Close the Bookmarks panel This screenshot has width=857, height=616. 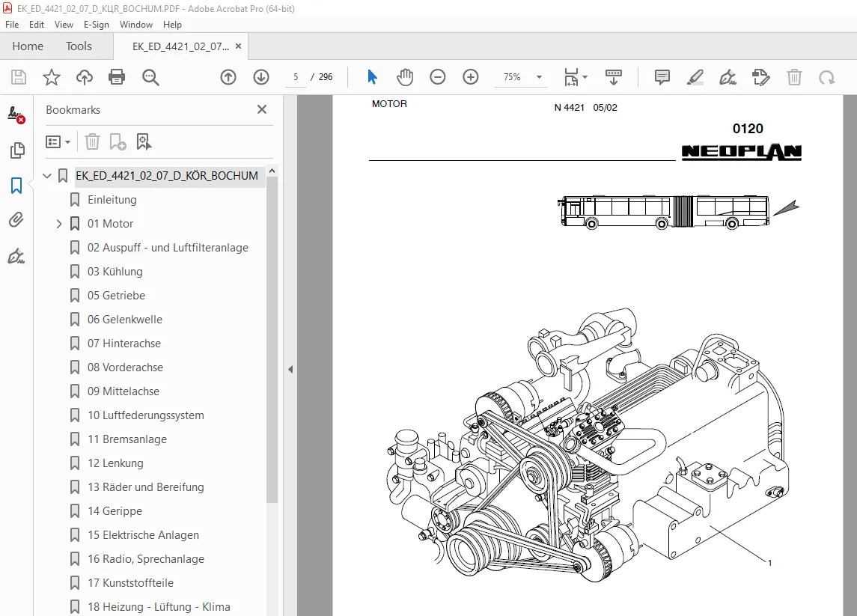[262, 109]
